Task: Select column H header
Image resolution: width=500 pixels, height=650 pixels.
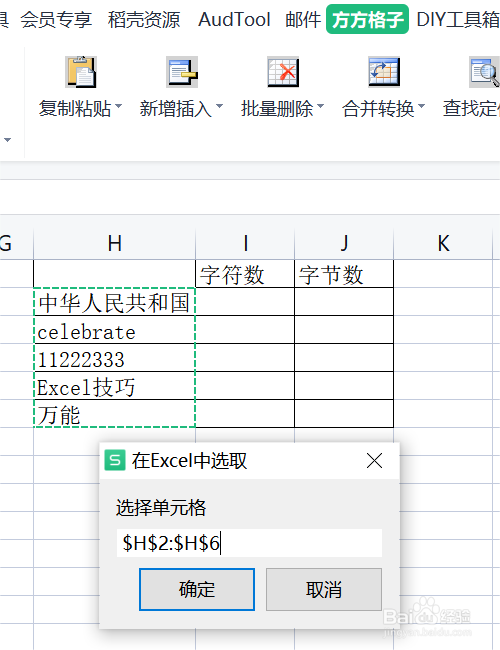Action: [114, 243]
